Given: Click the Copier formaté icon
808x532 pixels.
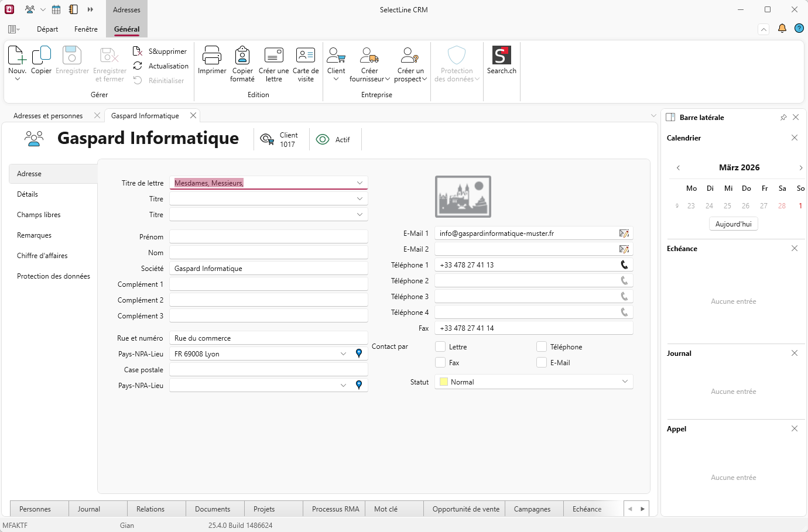Looking at the screenshot, I should click(242, 56).
